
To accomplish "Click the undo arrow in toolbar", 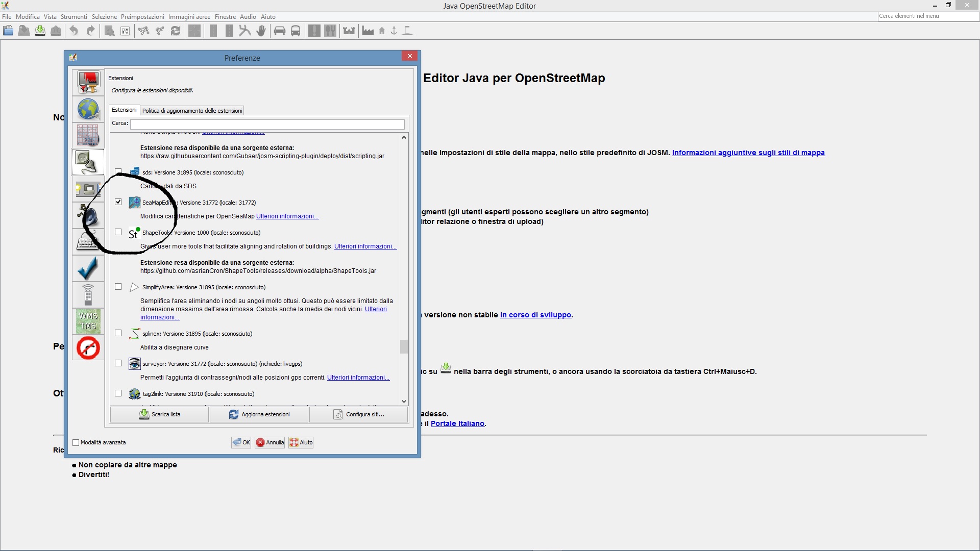I will pos(74,31).
